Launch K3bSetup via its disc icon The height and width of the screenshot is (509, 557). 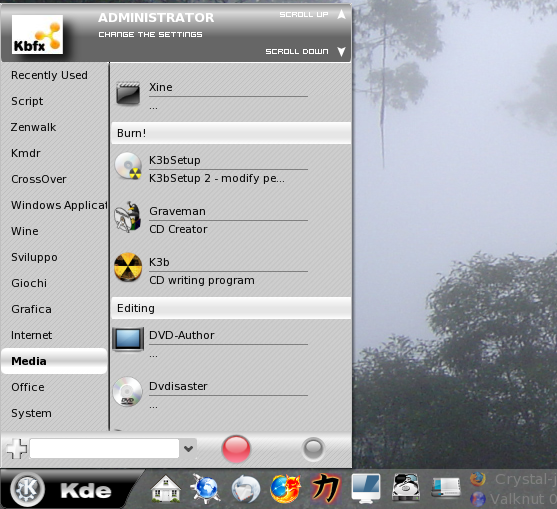coord(128,166)
